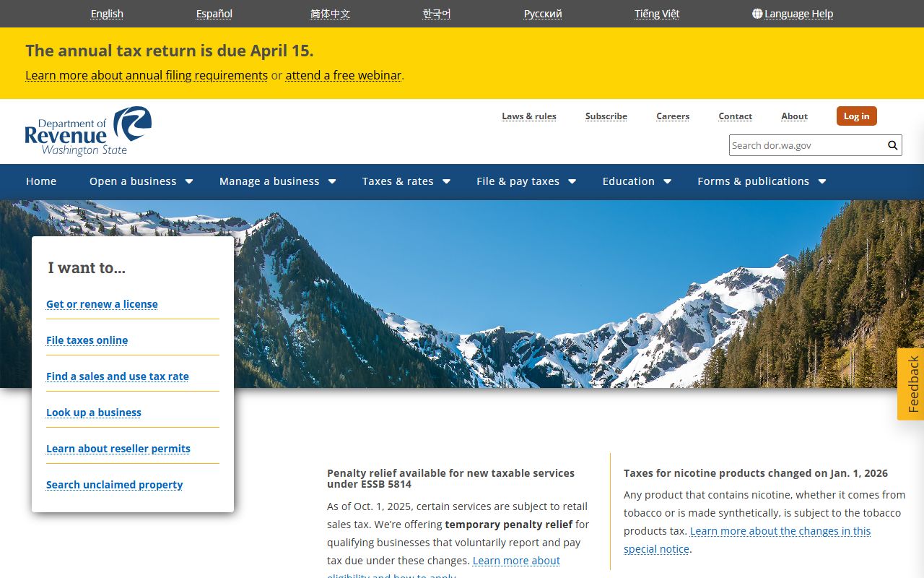
Task: Click Find a sales and use tax rate
Action: (x=118, y=376)
